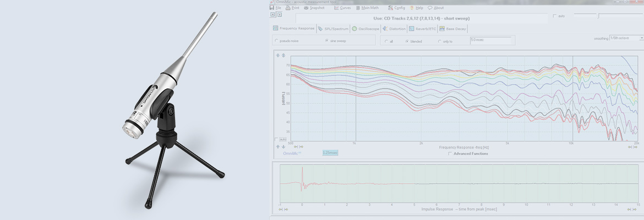Select the pseudo noise radio button

click(x=276, y=41)
